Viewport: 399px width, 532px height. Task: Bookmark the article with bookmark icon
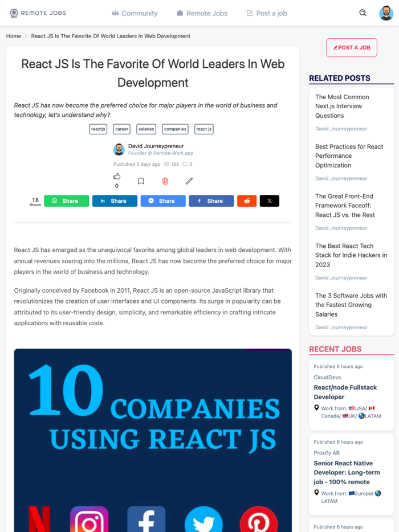(141, 181)
